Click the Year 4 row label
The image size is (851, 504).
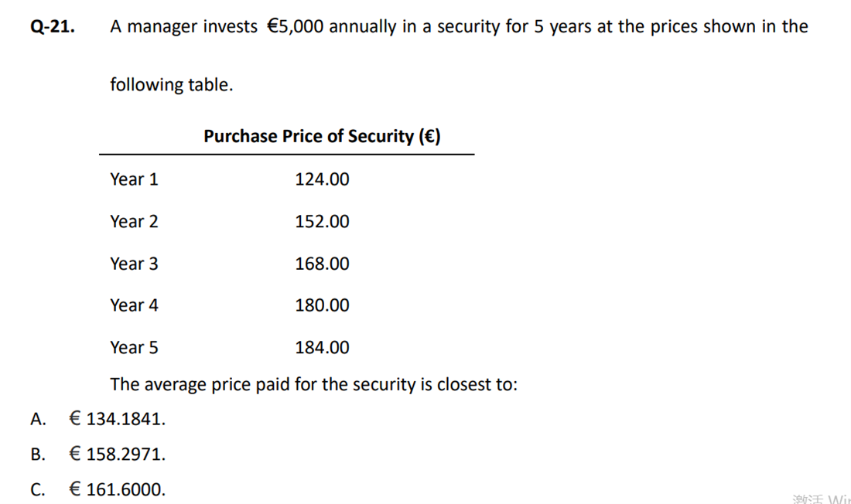134,305
